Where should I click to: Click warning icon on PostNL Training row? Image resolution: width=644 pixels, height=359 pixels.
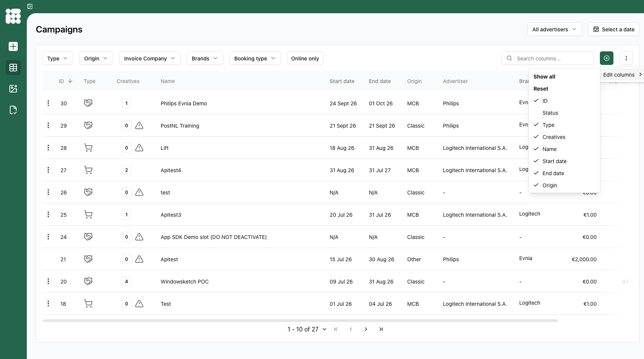tap(139, 125)
